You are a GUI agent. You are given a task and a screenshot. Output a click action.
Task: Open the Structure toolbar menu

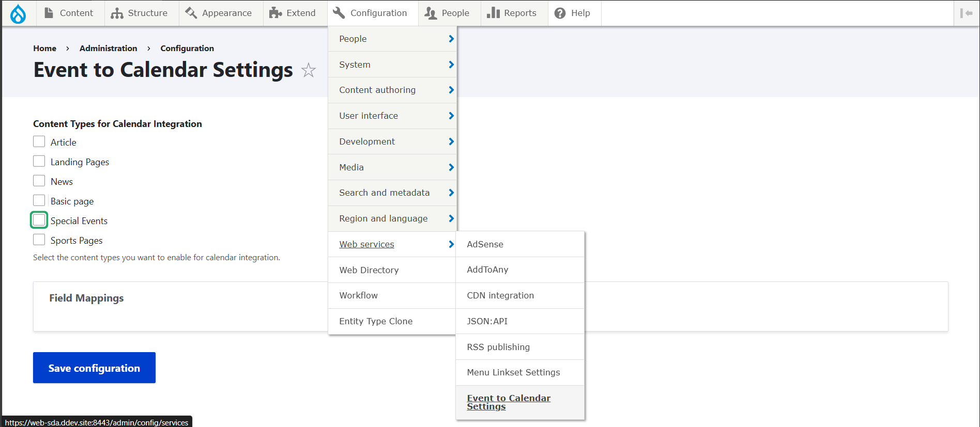pyautogui.click(x=142, y=13)
